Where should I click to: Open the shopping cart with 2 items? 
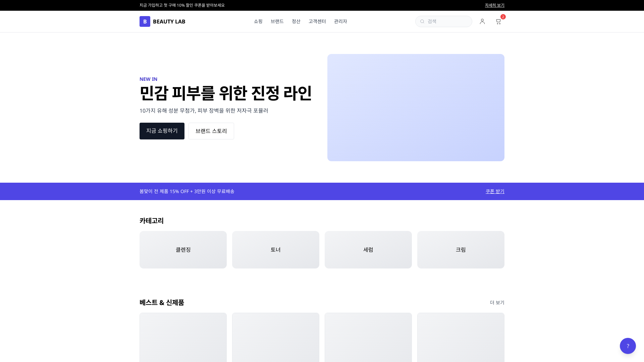pyautogui.click(x=498, y=21)
